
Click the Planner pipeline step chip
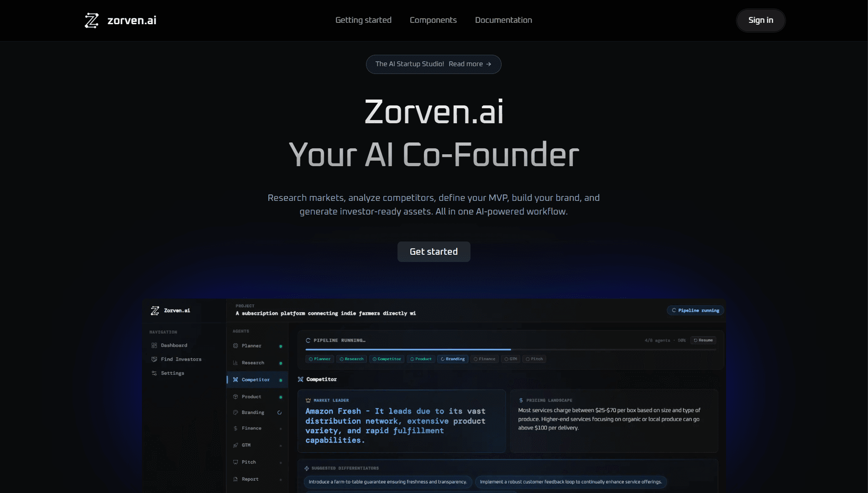coord(319,359)
